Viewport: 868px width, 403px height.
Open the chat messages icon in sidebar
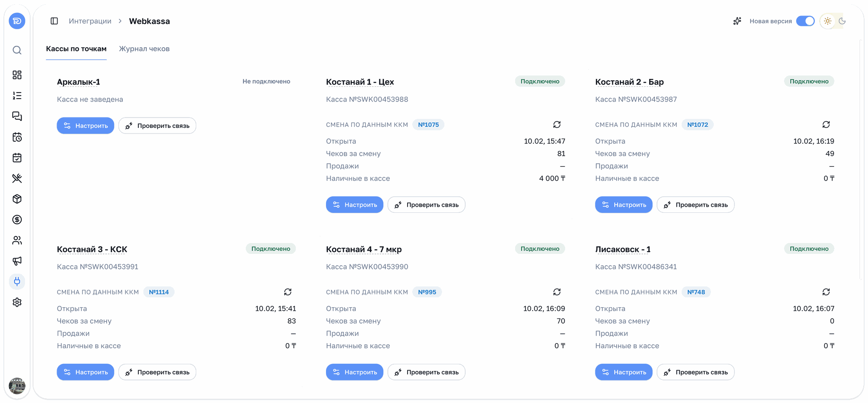point(17,116)
